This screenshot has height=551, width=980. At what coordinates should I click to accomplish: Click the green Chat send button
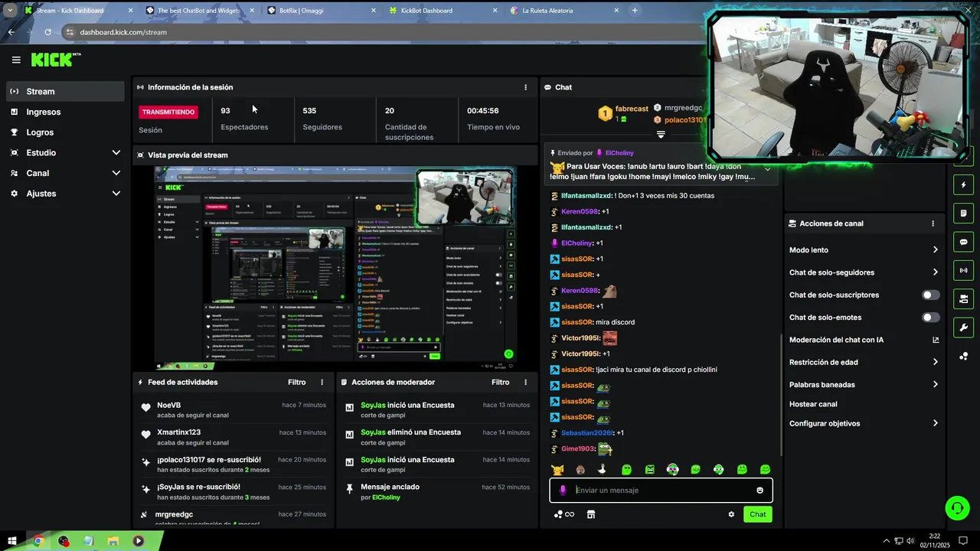tap(757, 514)
